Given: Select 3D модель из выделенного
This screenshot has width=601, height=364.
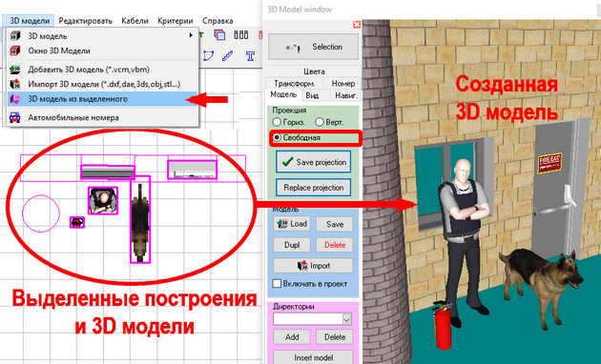Looking at the screenshot, I should (102, 99).
